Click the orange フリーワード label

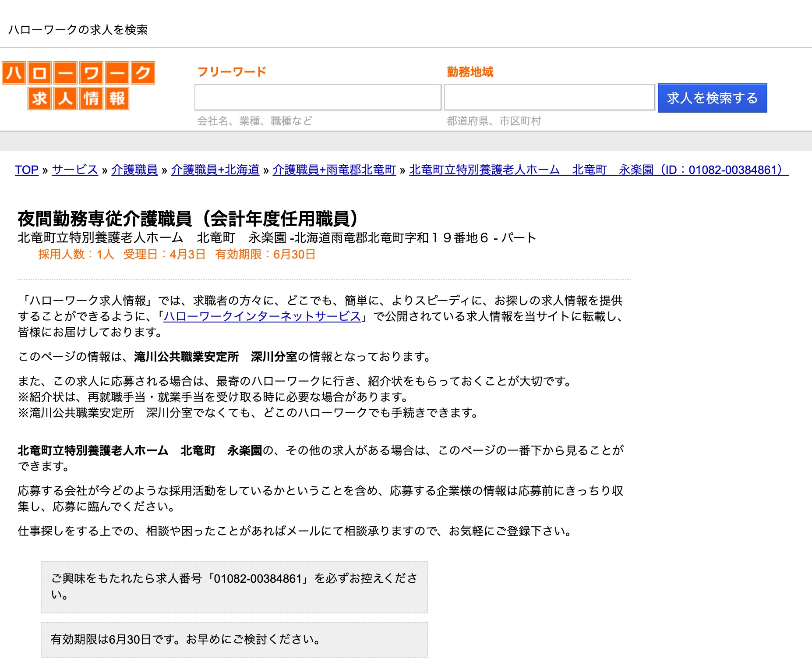232,72
